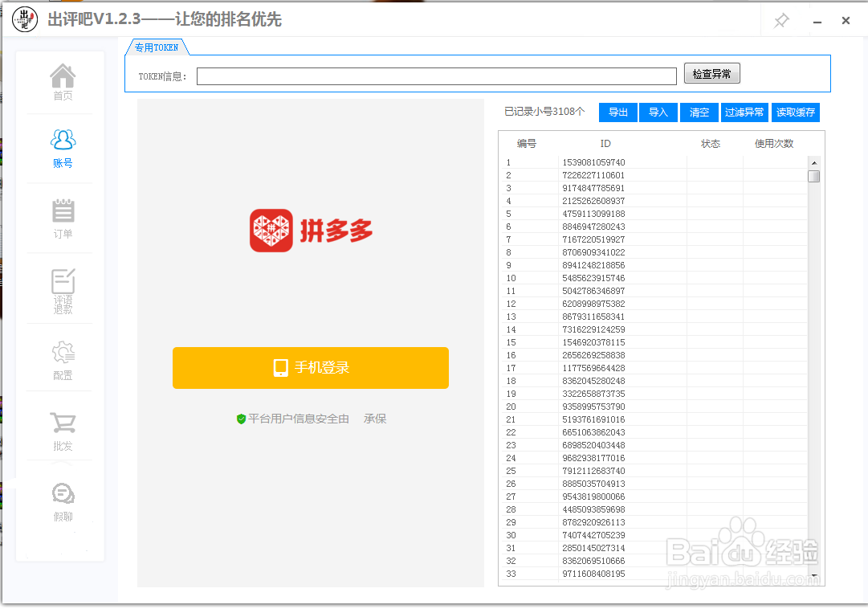Select row with ID 5042786346897
868x609 pixels.
pyautogui.click(x=654, y=291)
